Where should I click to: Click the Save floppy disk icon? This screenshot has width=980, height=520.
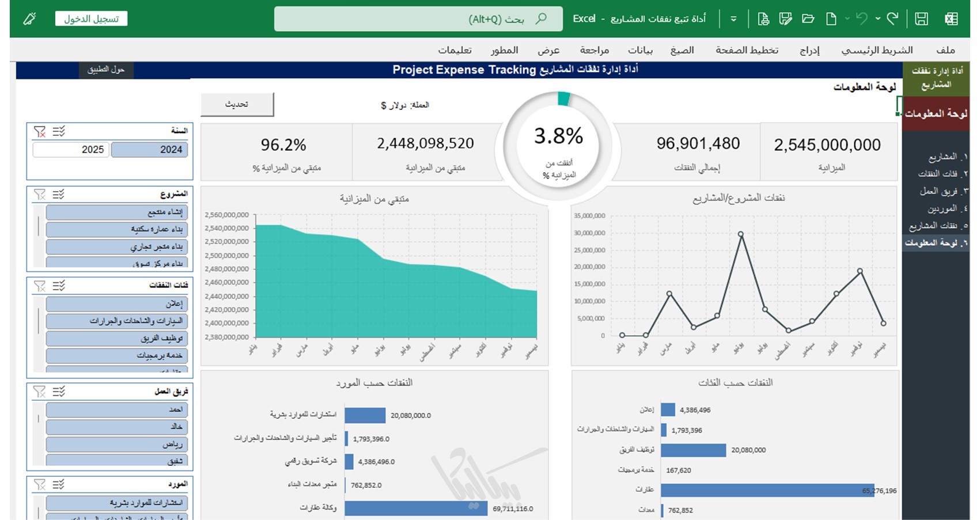tap(921, 19)
